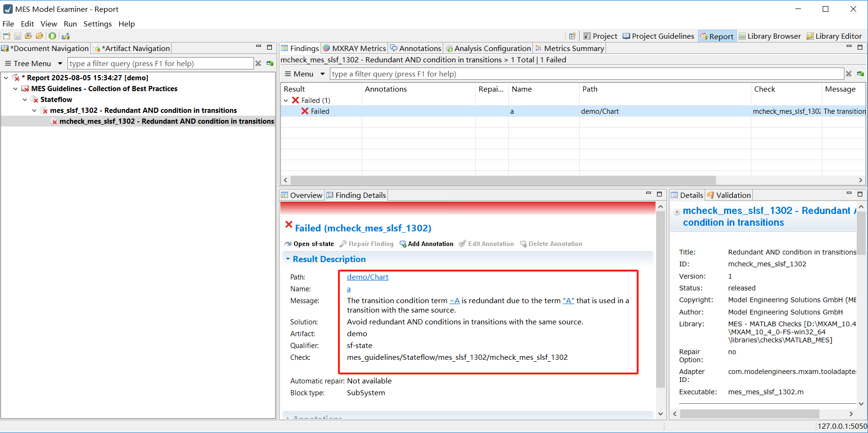The image size is (868, 433).
Task: Click the Open Perspective icon
Action: 572,36
